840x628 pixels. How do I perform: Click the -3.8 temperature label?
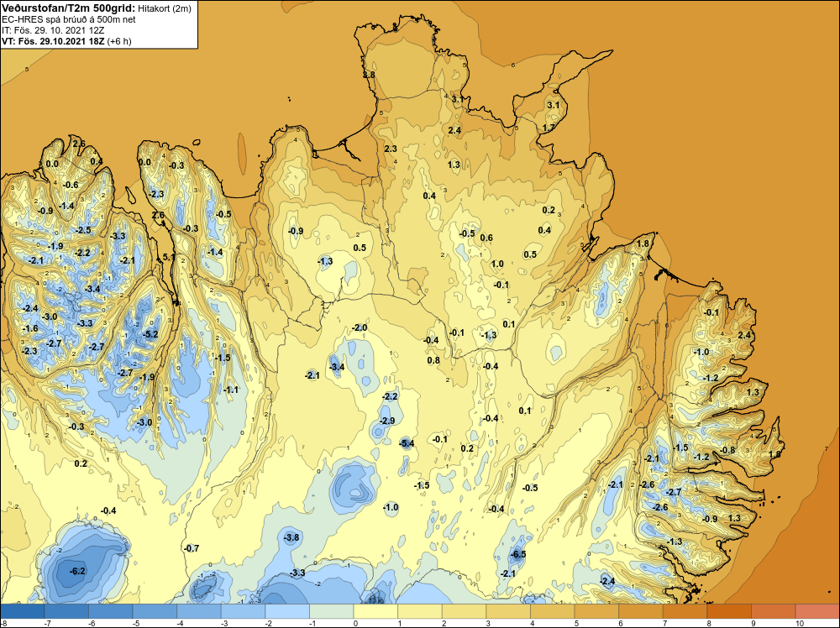tap(291, 537)
